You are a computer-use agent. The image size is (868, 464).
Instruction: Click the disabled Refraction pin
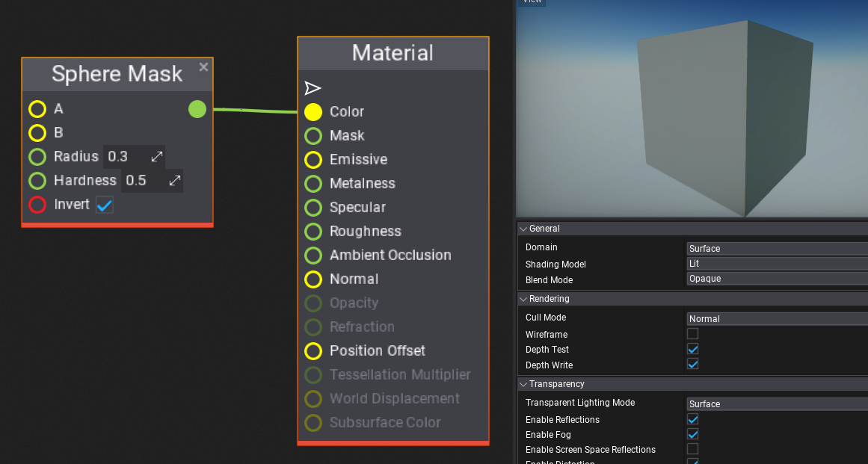tap(313, 327)
